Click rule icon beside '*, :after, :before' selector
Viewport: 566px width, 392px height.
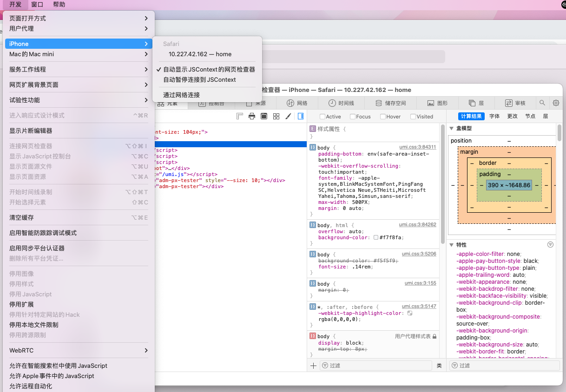coord(313,307)
